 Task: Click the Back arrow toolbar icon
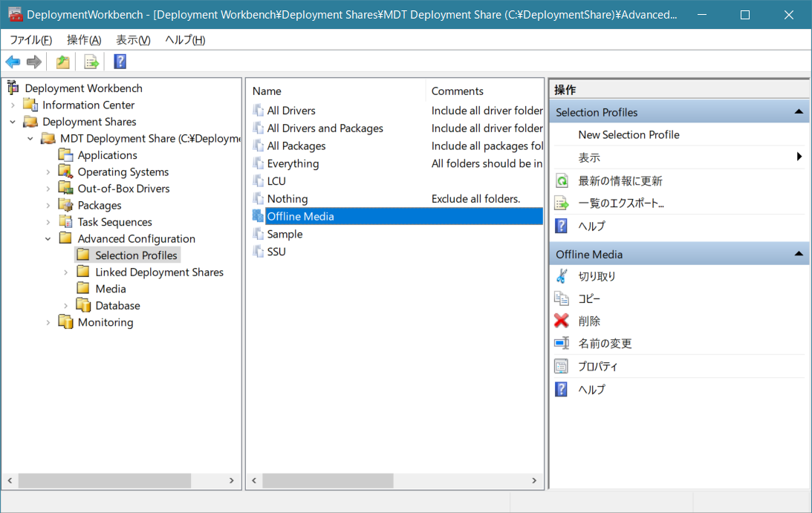[x=13, y=62]
